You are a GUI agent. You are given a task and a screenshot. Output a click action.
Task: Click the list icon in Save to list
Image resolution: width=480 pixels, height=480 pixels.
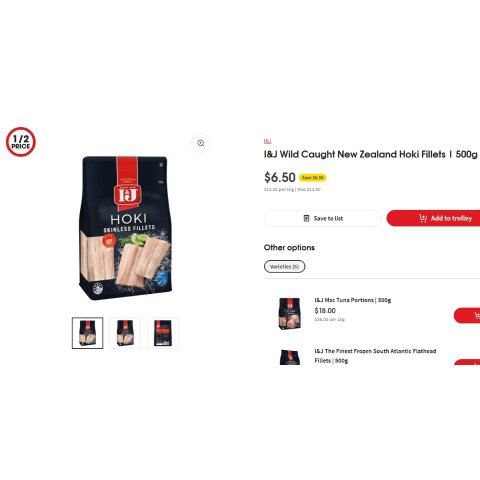click(306, 218)
